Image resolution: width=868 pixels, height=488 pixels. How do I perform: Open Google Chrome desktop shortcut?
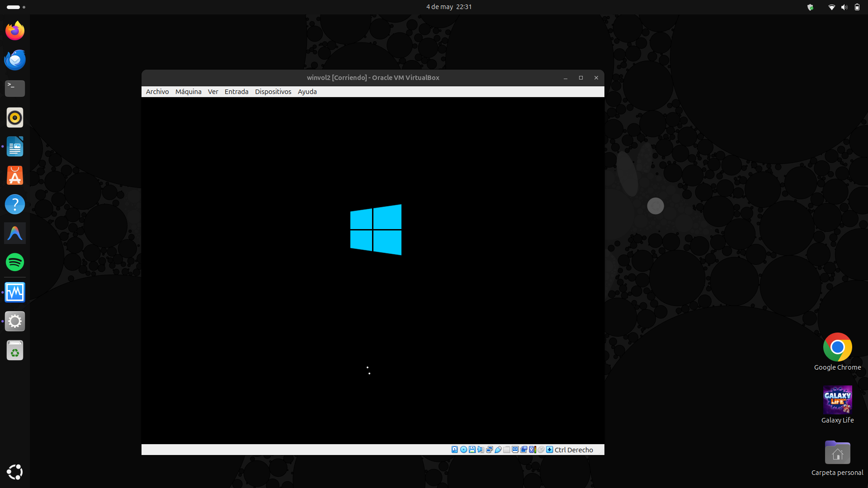(x=837, y=352)
